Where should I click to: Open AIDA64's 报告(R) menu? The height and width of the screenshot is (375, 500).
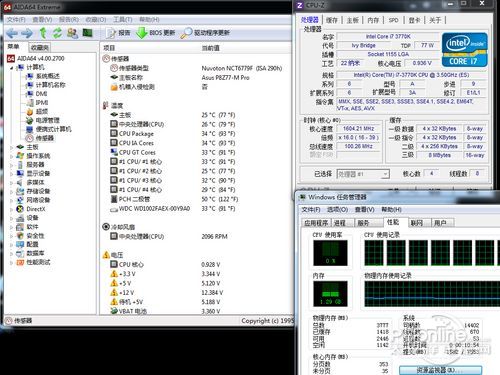69,20
